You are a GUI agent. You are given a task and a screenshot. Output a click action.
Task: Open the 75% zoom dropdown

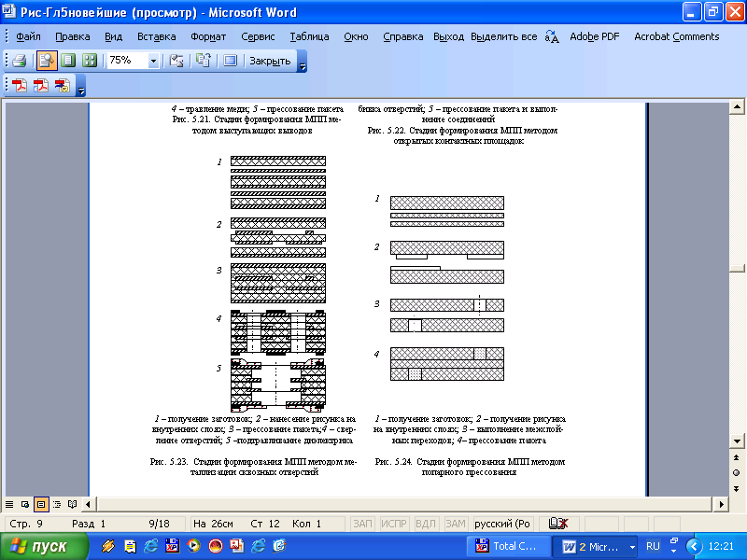[x=153, y=61]
